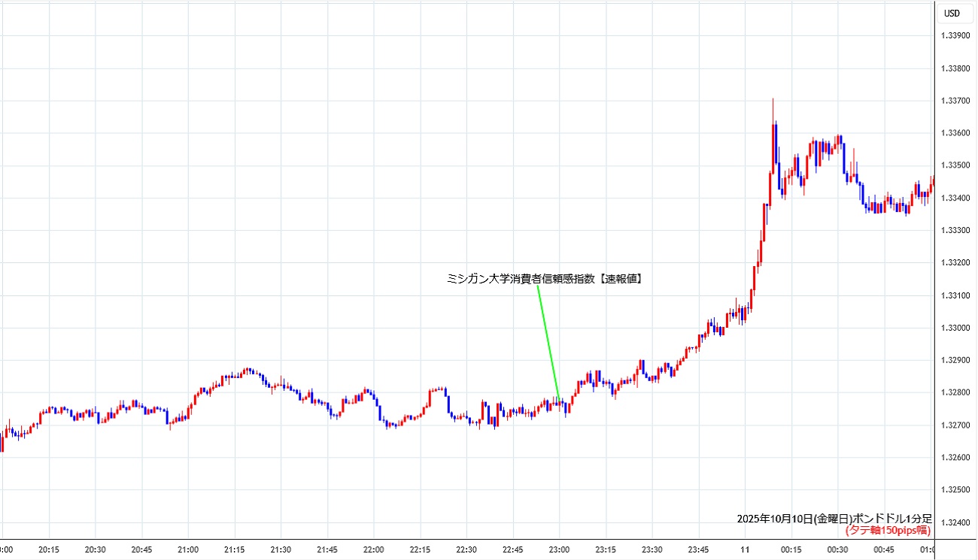
Task: Click the 1.33900 price axis label
Action: 954,36
